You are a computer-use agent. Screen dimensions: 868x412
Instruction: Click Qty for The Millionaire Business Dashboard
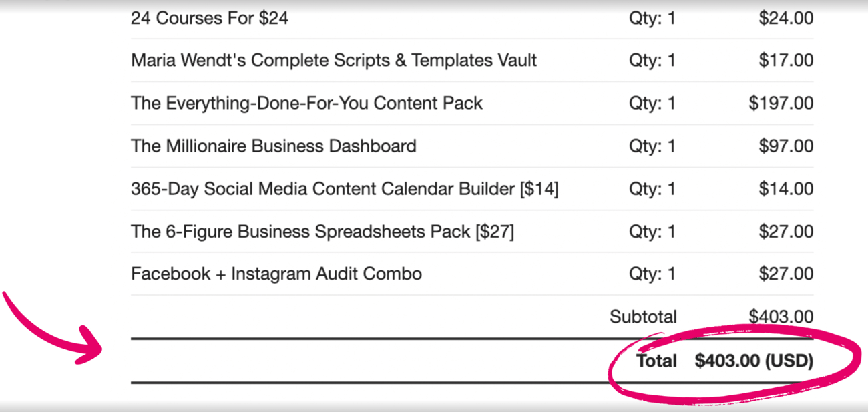[652, 146]
